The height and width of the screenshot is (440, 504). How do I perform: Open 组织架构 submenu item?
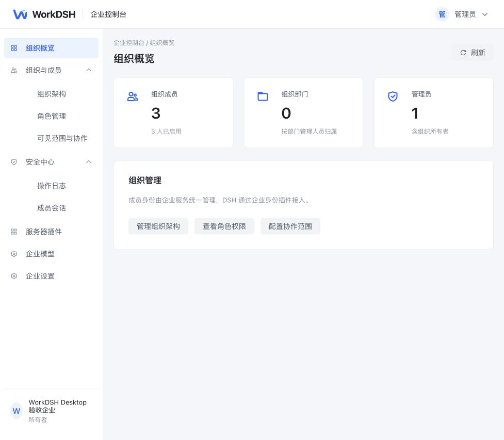[52, 94]
